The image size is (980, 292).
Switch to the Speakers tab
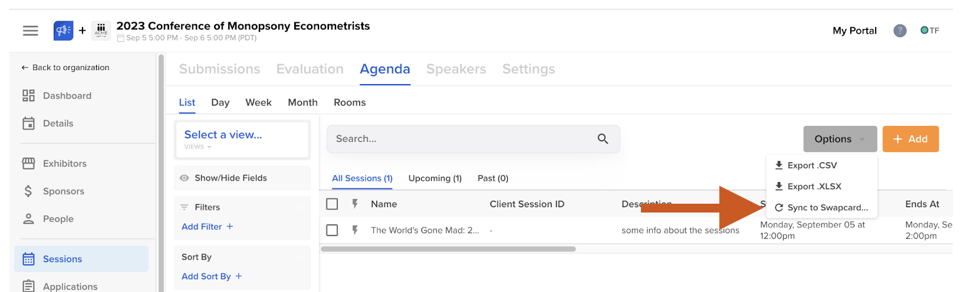pos(456,69)
